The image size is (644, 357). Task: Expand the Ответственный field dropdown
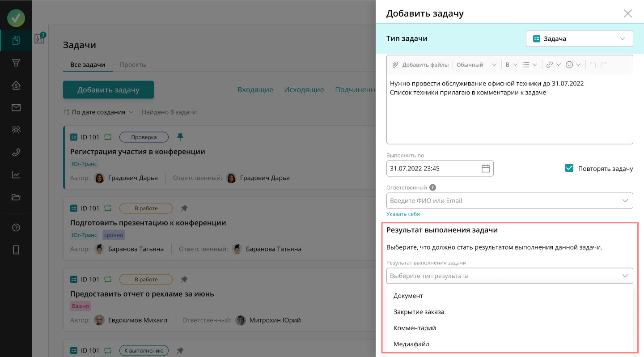[x=625, y=200]
